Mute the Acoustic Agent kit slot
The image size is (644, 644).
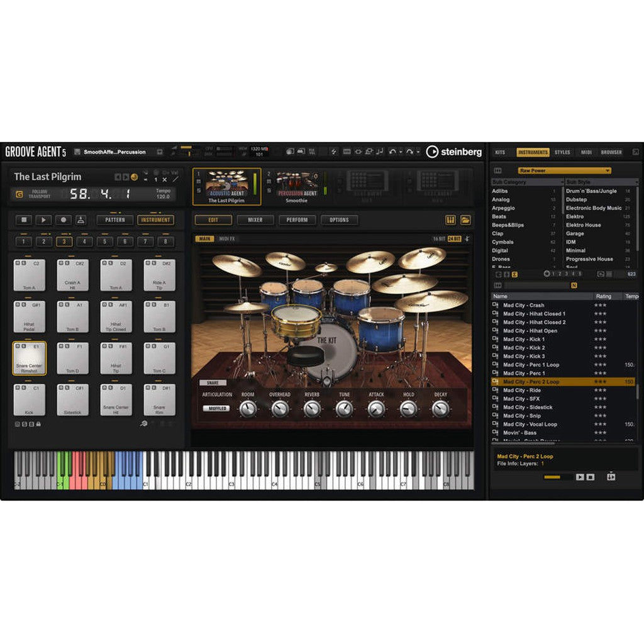coord(198,182)
